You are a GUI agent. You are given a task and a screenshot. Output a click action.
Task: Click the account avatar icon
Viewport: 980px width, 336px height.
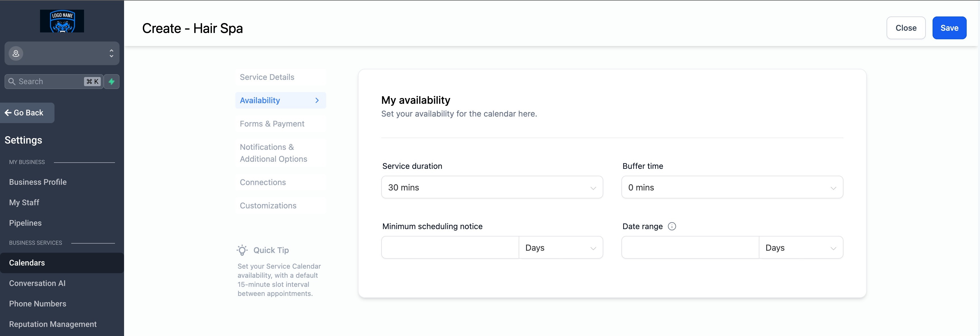(x=16, y=53)
